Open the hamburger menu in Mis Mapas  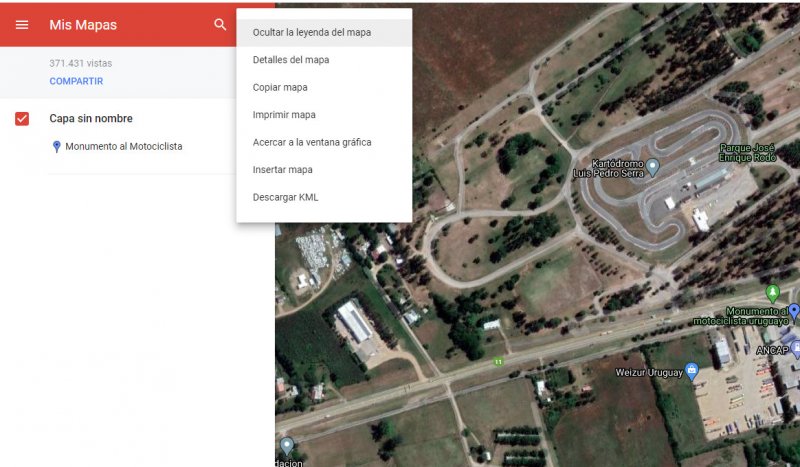click(x=22, y=24)
